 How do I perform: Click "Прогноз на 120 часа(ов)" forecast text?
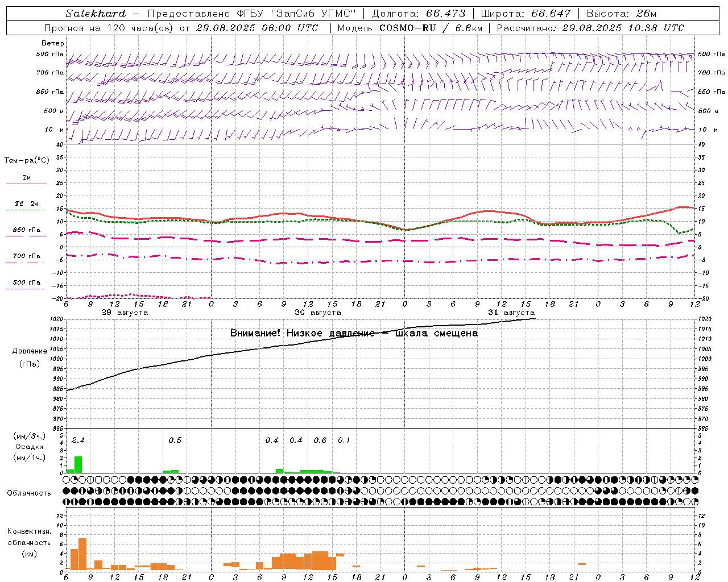click(x=108, y=28)
